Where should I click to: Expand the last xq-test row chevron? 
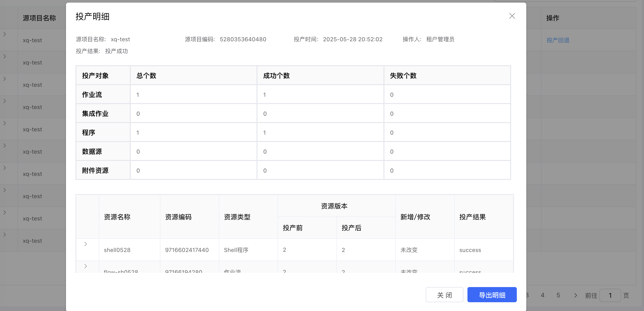(5, 235)
